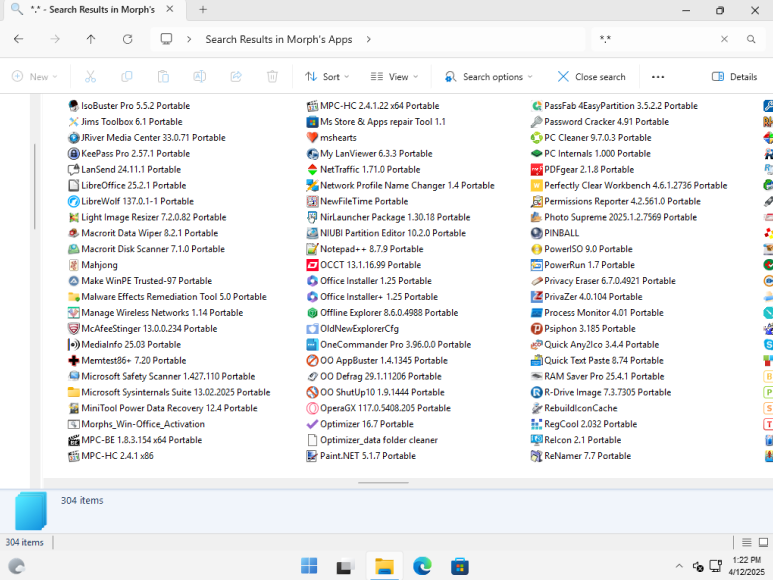Viewport: 773px width, 580px height.
Task: Click the Refresh icon beside the address bar
Action: click(x=127, y=39)
